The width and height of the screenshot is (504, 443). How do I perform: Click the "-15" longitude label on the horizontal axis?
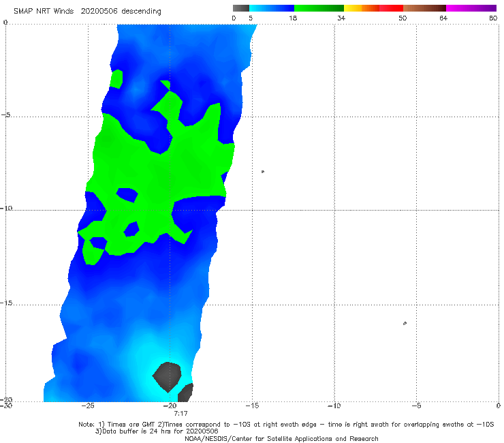(x=252, y=406)
